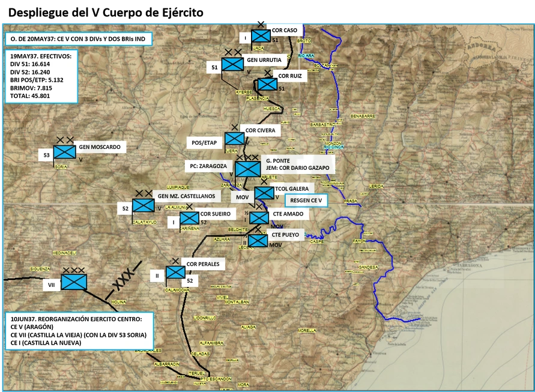Select the RESGEN CE V box

(x=306, y=201)
